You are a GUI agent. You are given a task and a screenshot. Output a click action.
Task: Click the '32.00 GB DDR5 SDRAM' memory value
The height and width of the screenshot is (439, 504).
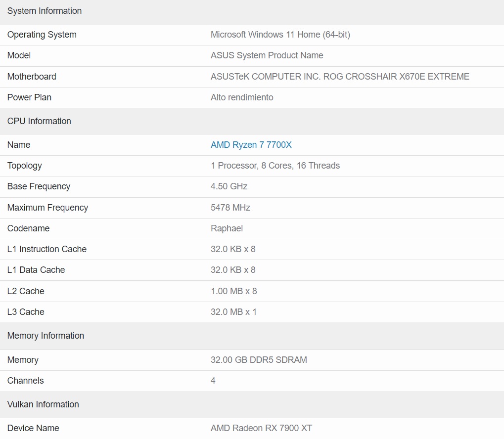pos(259,360)
